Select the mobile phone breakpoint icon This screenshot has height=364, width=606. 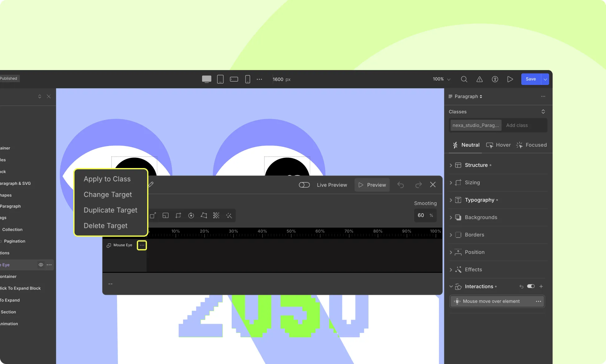tap(247, 79)
